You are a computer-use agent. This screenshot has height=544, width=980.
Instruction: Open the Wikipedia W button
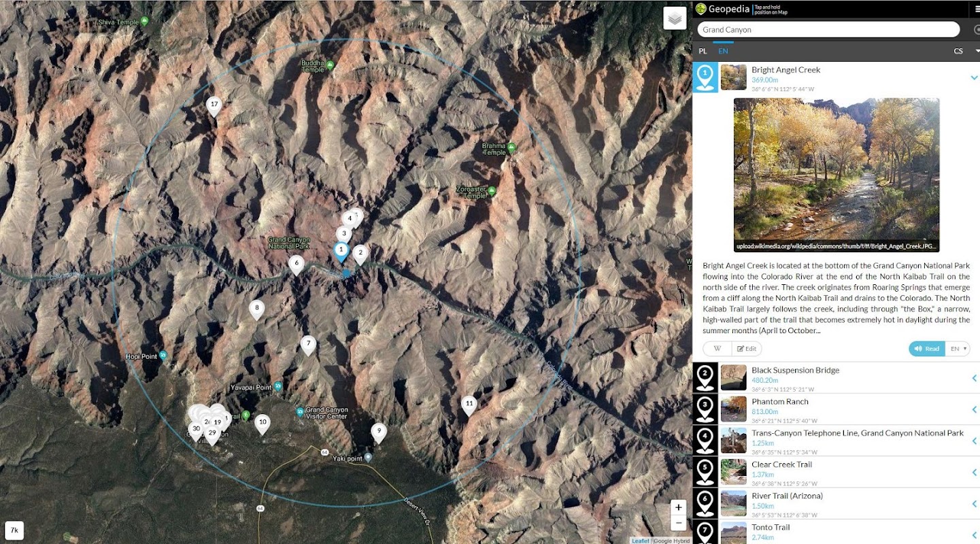[717, 349]
